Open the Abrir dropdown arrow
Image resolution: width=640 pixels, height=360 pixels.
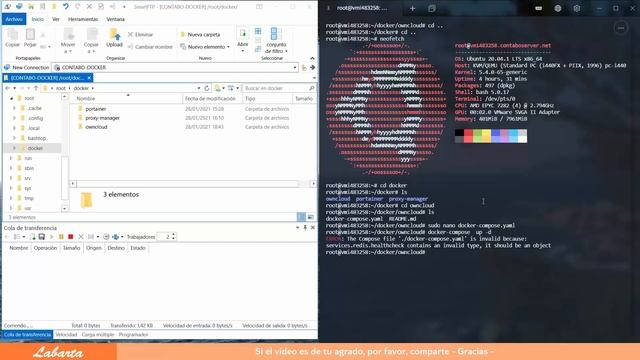(x=242, y=51)
